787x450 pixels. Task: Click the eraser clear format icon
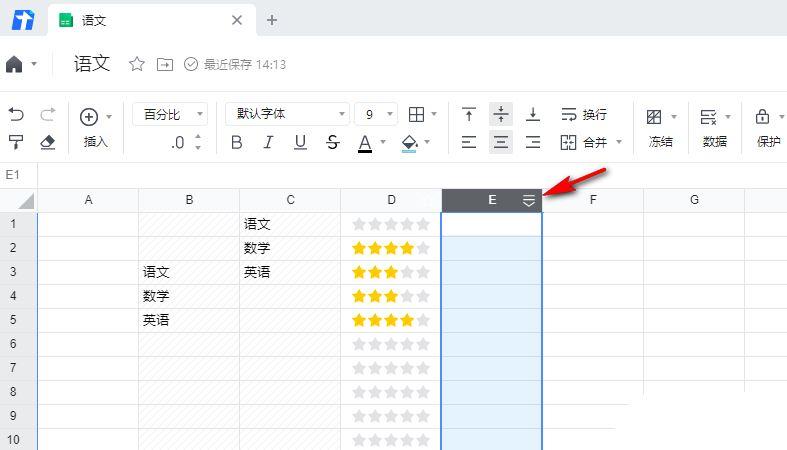47,142
